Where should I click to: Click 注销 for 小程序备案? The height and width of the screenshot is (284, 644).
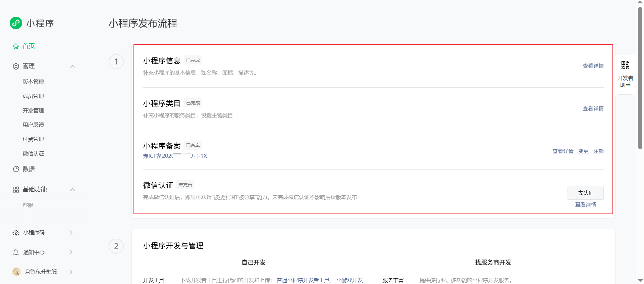point(598,151)
